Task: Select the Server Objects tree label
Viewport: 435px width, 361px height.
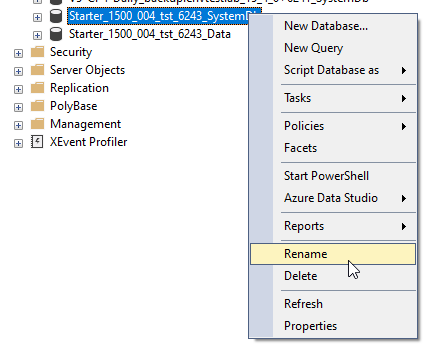Action: [x=87, y=70]
